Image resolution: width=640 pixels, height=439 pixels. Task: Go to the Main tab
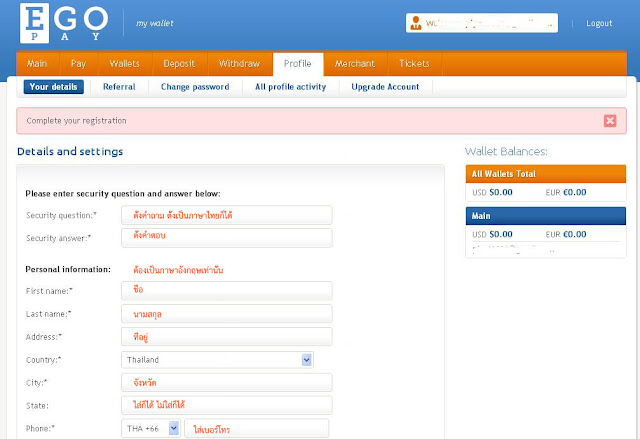click(x=37, y=64)
